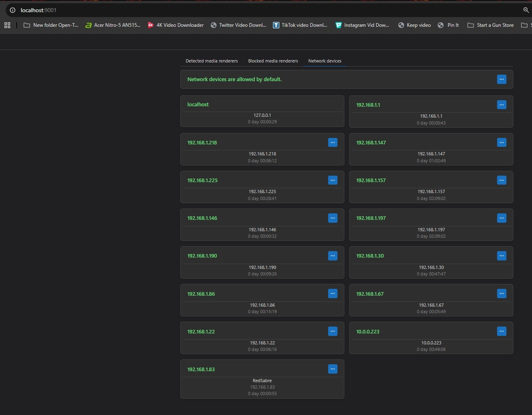Image resolution: width=532 pixels, height=415 pixels.
Task: Open options menu for device 192.168.1.1
Action: (x=502, y=105)
